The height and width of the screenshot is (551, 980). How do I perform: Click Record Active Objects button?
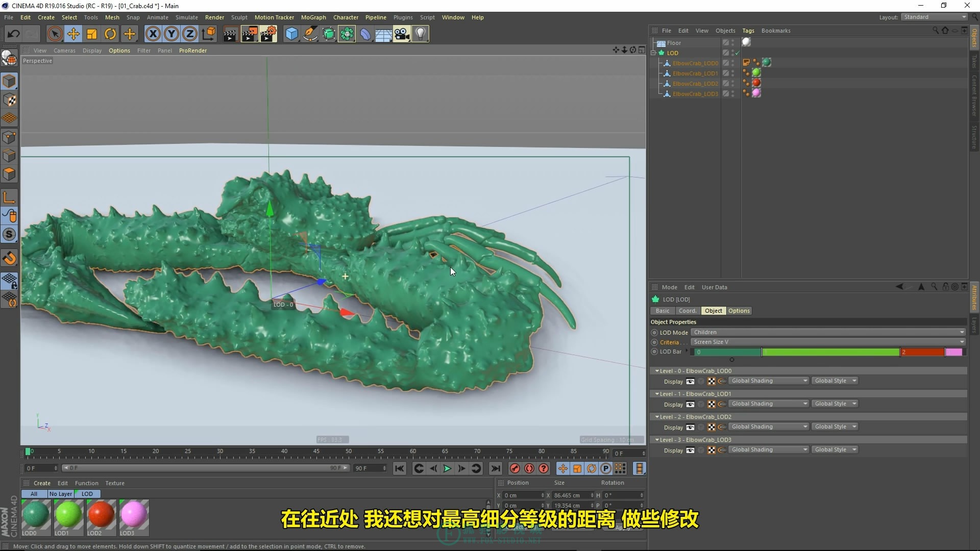[515, 468]
